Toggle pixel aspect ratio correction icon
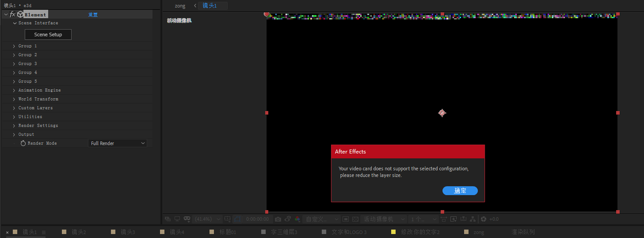 443,219
